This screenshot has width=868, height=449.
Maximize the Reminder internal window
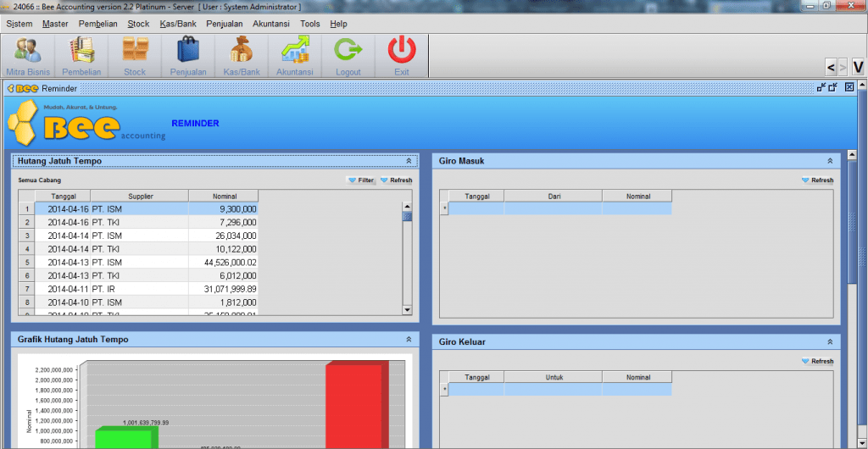click(832, 86)
